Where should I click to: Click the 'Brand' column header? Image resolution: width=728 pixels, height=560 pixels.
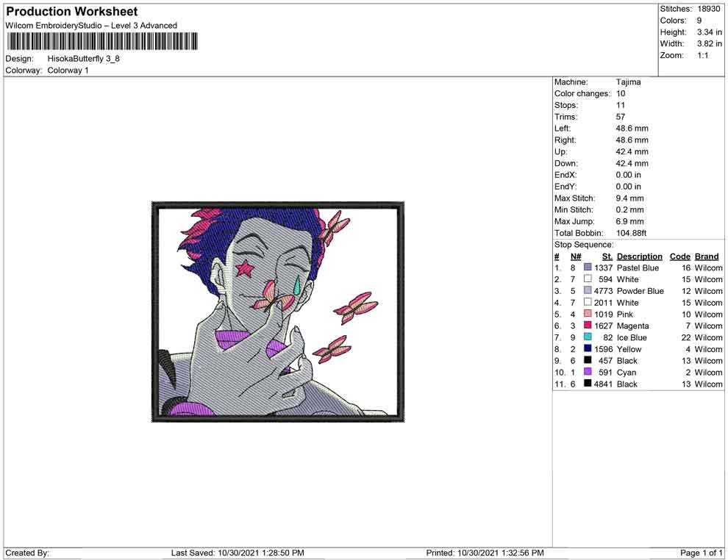click(707, 256)
